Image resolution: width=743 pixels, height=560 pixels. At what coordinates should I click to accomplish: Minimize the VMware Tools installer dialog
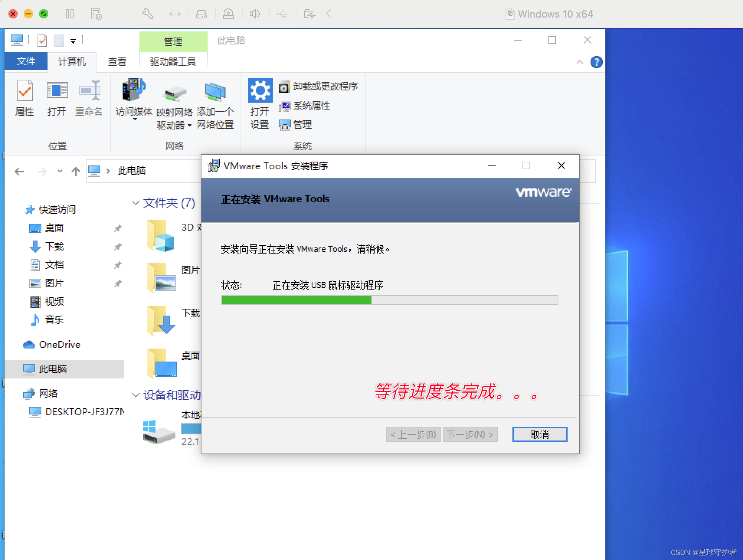pyautogui.click(x=492, y=166)
